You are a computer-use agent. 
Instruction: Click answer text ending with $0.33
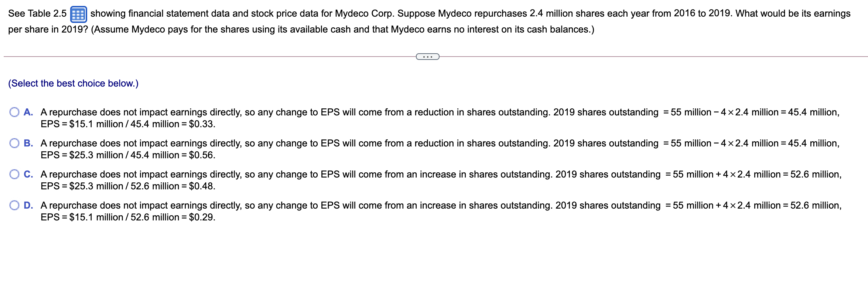point(128,124)
